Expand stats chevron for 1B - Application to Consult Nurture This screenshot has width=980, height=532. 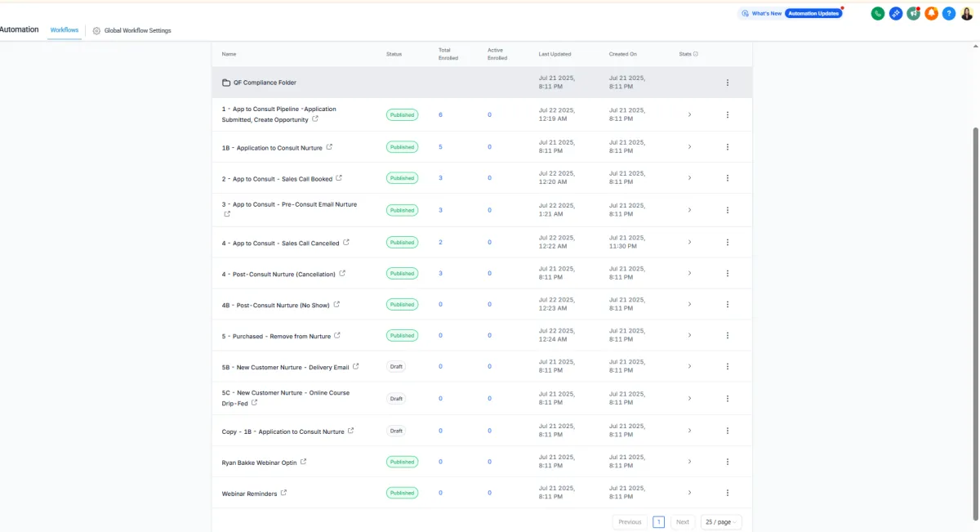pos(689,147)
